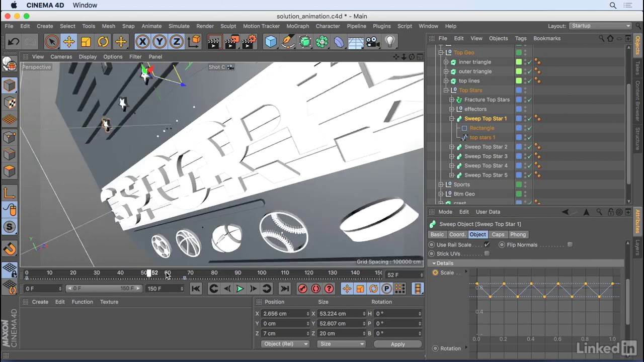The height and width of the screenshot is (362, 644).
Task: Toggle Fracture Top Stars enable checkmark
Action: coord(530,100)
